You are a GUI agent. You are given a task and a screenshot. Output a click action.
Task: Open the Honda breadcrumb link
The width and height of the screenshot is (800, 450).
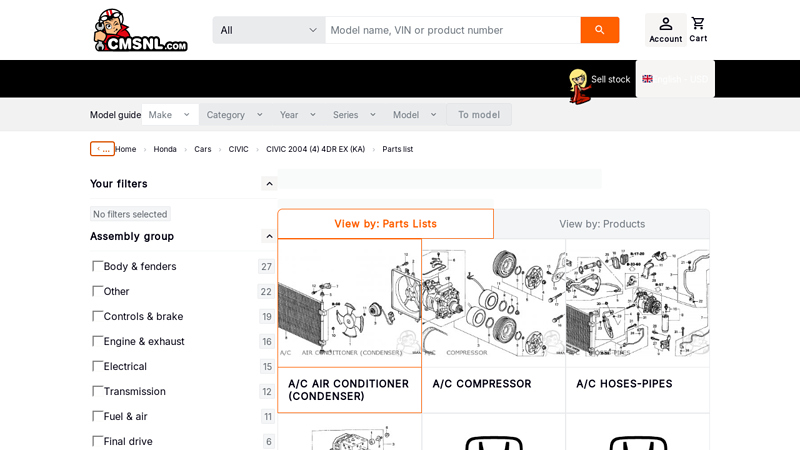tap(165, 149)
